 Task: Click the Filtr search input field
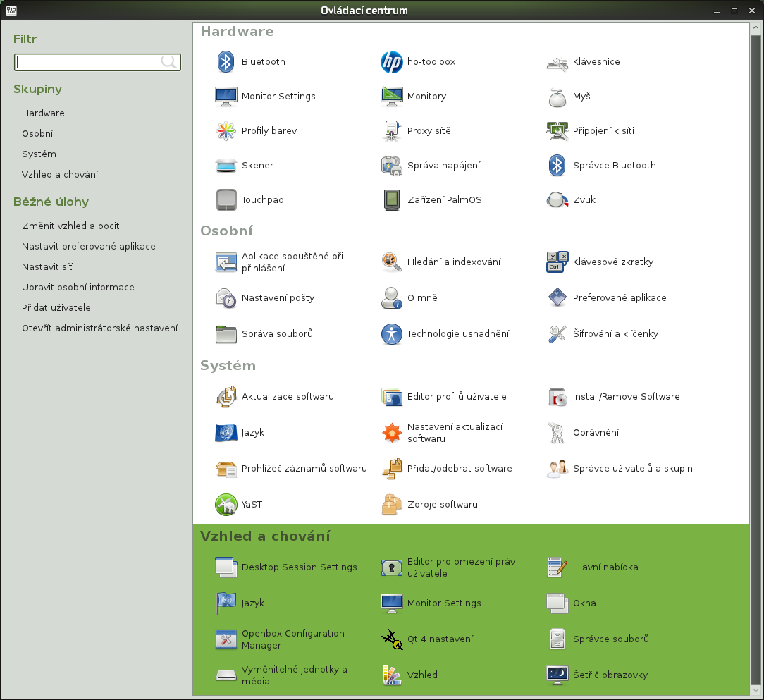(97, 63)
